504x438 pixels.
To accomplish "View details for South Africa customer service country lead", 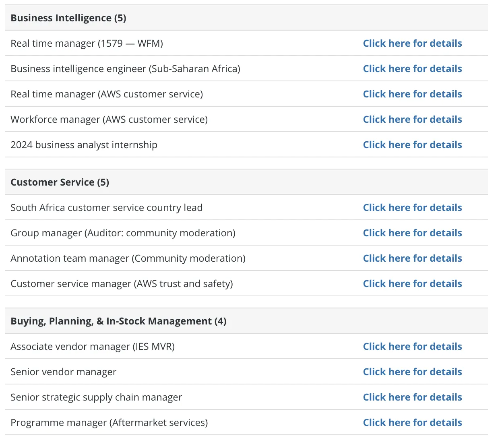I will 412,208.
